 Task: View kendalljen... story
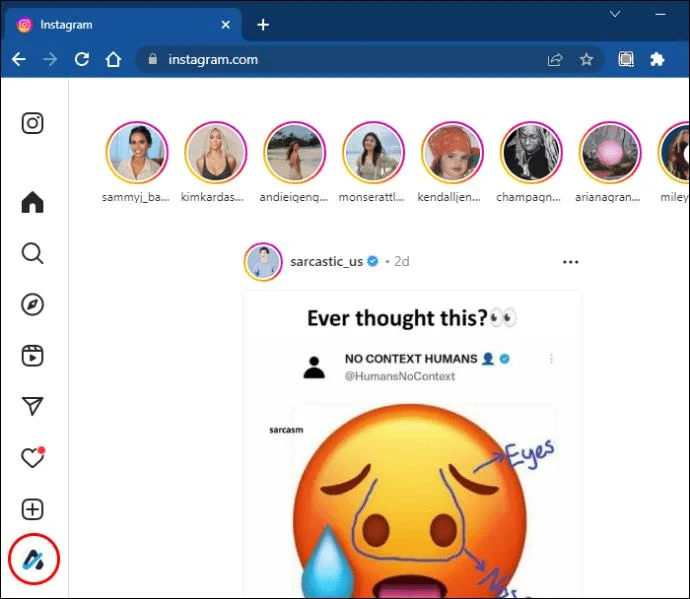(x=452, y=153)
